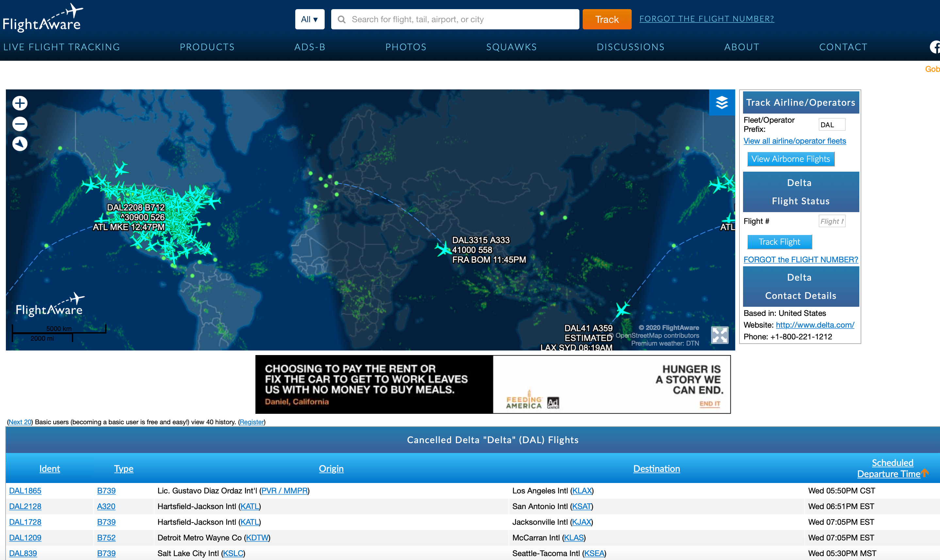940x560 pixels.
Task: Zoom in on the map
Action: point(20,103)
